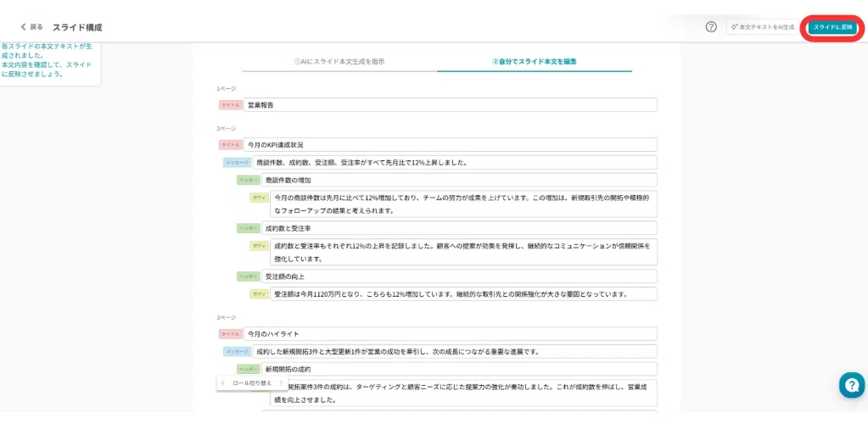Viewport: 868px width, 424px height.
Task: Click the 1ページ page label
Action: click(x=227, y=88)
